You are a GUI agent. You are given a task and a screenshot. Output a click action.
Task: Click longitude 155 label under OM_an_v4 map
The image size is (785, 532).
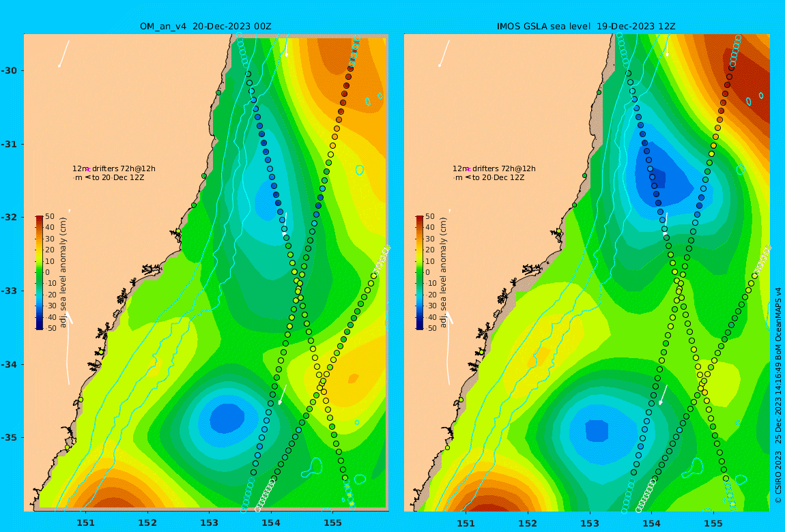click(333, 524)
